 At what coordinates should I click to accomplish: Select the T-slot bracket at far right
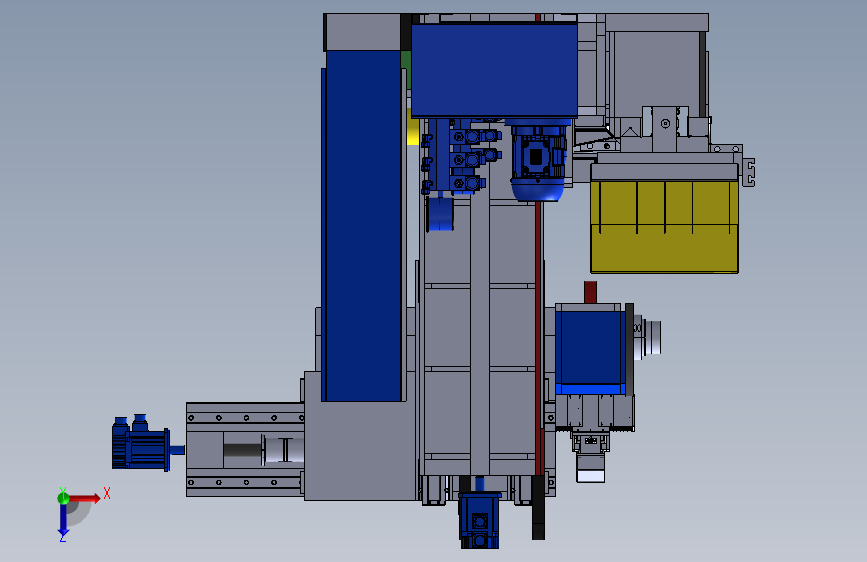[x=749, y=173]
